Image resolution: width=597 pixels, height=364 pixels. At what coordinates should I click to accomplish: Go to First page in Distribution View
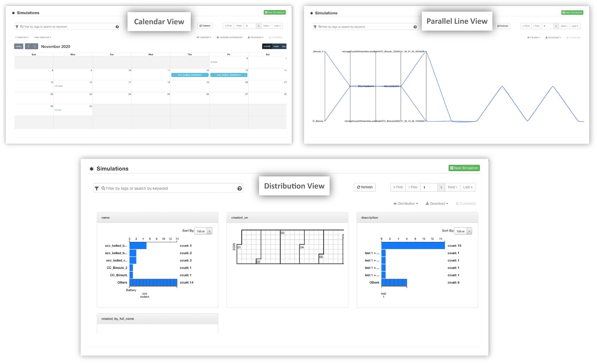pyautogui.click(x=398, y=187)
